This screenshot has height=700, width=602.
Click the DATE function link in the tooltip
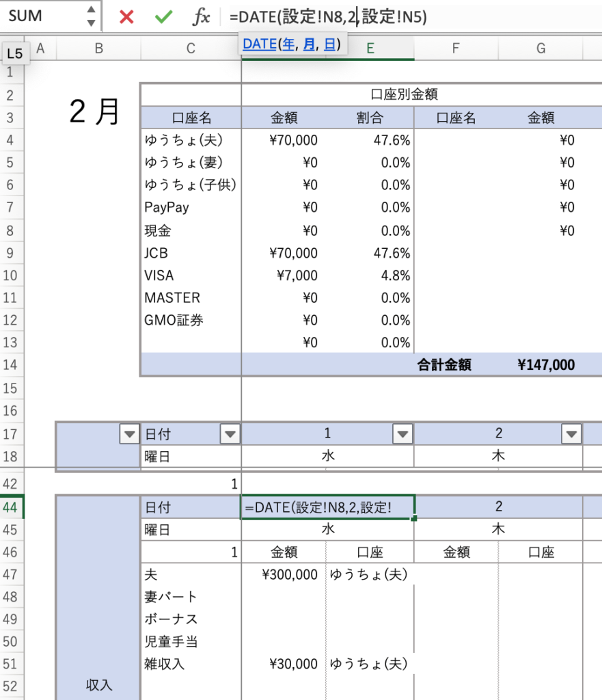[259, 44]
